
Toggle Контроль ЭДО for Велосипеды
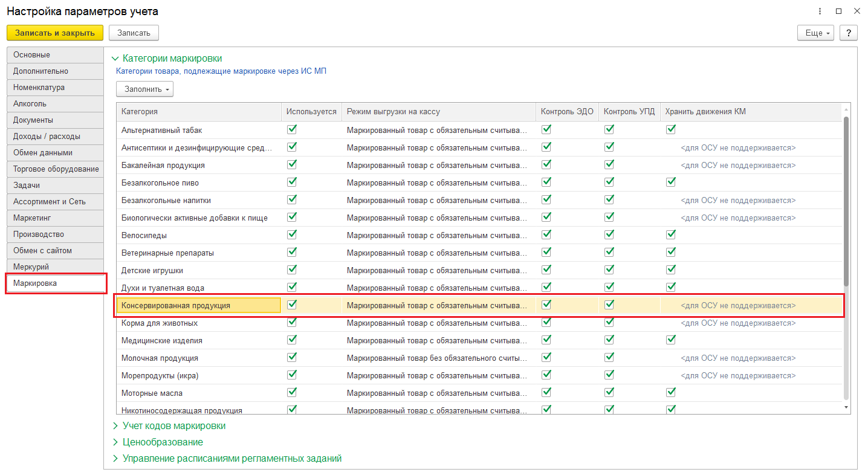546,234
